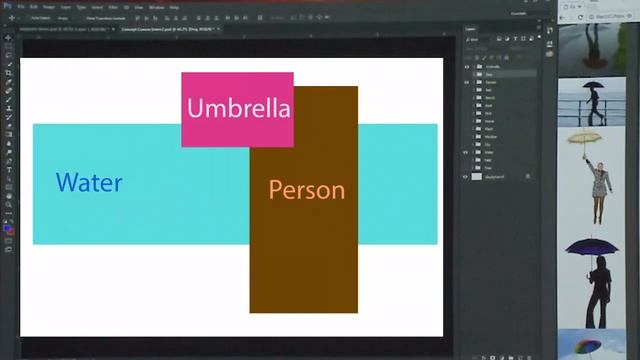The width and height of the screenshot is (640, 360).
Task: Select the Eraser tool
Action: click(x=8, y=126)
